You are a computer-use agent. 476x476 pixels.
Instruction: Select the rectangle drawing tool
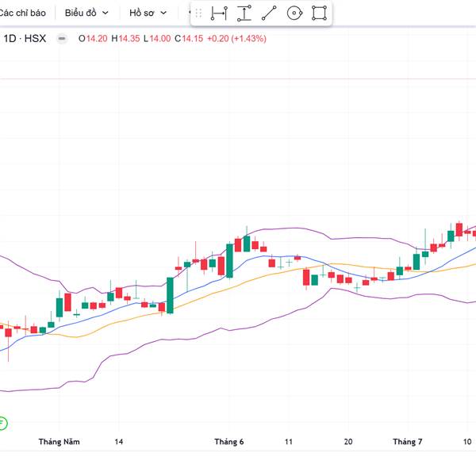[x=320, y=13]
